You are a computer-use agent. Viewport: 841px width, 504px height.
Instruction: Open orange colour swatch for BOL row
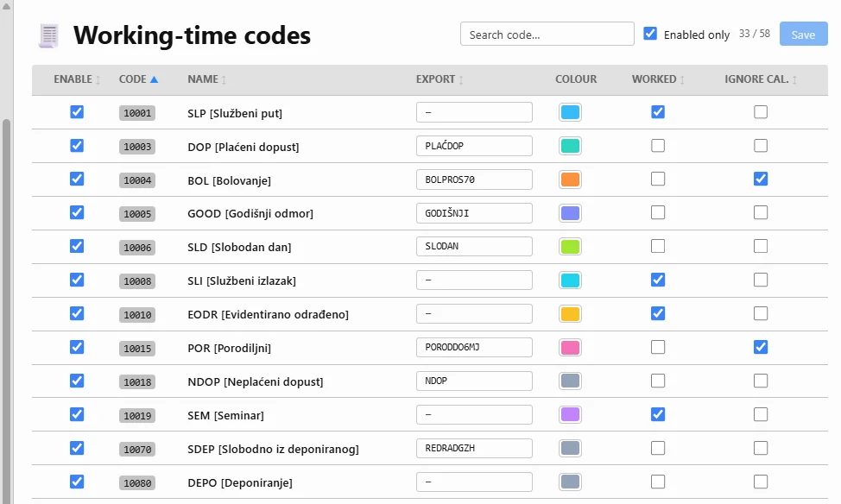(x=570, y=180)
